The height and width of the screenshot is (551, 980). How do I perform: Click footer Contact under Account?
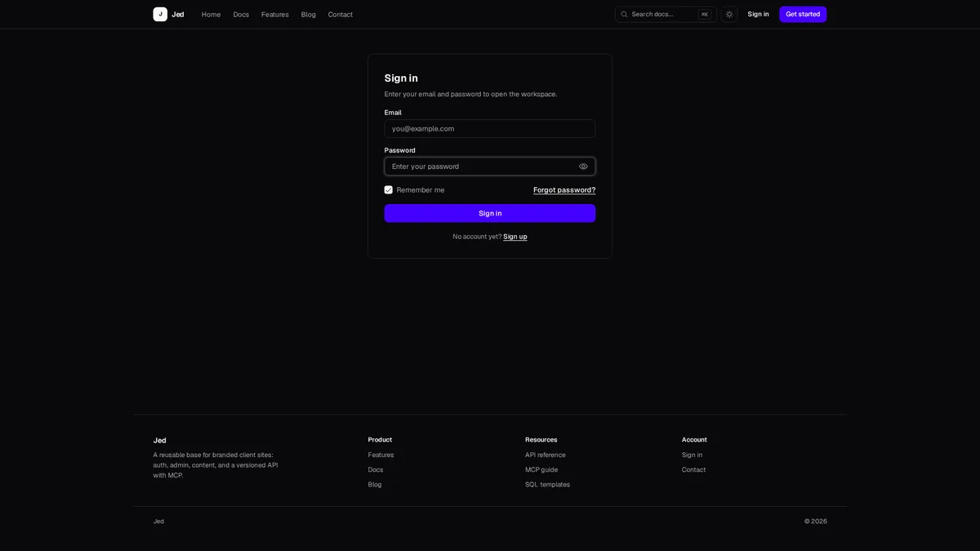(694, 470)
